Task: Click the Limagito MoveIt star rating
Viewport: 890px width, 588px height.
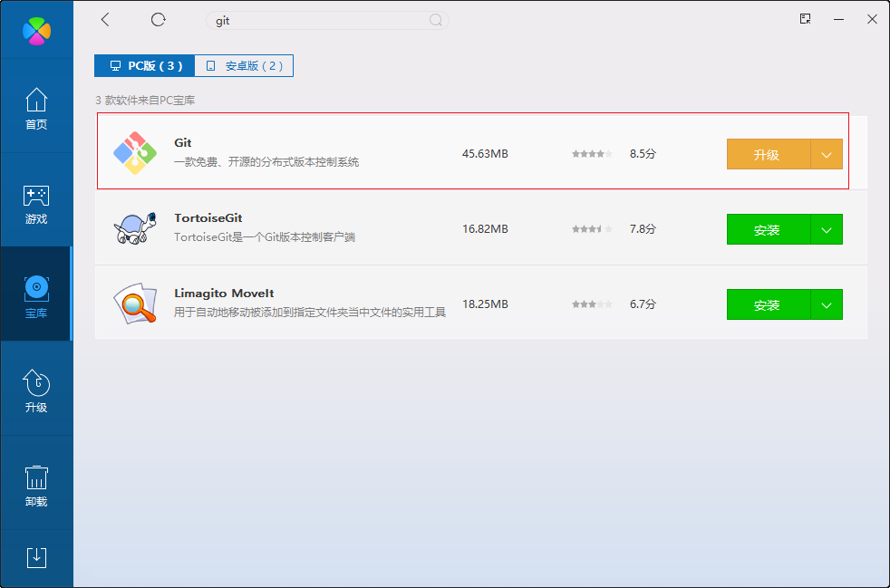Action: [x=592, y=304]
